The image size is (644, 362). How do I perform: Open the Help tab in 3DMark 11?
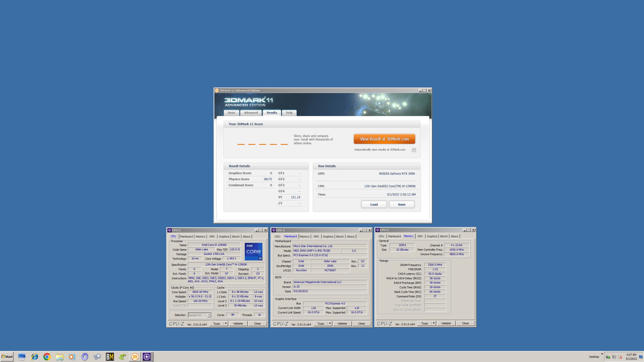point(289,113)
